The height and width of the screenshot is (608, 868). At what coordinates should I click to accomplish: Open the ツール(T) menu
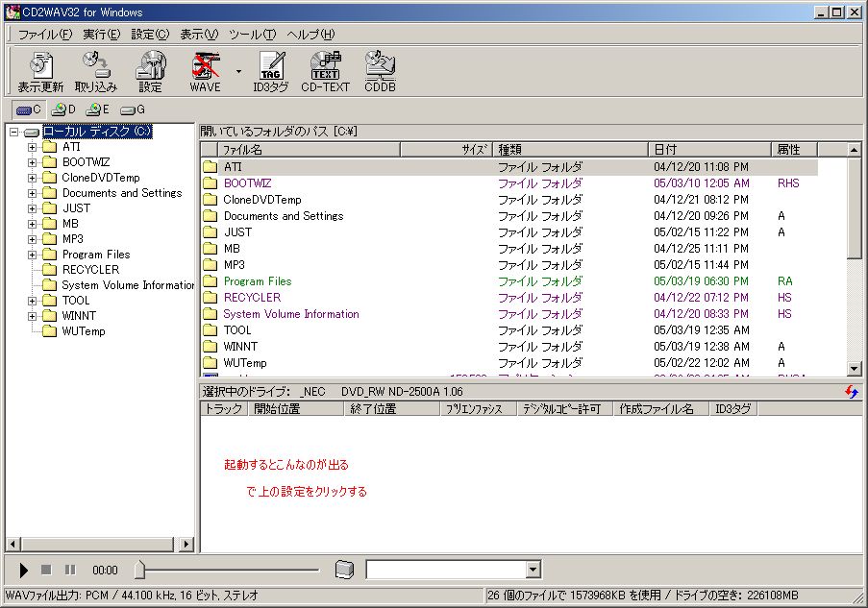[x=252, y=35]
